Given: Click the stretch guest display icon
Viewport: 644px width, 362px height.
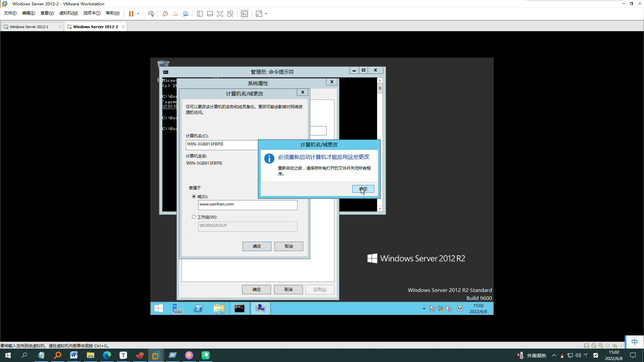Looking at the screenshot, I should (x=259, y=14).
